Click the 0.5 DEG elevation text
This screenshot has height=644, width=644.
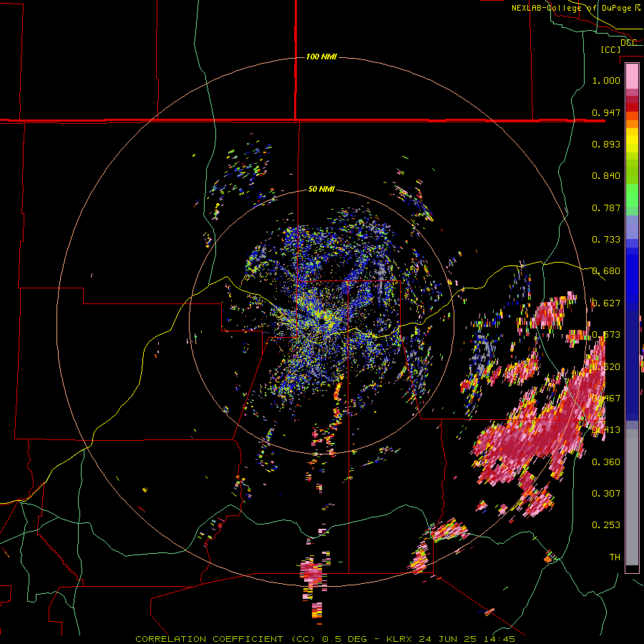[x=345, y=639]
